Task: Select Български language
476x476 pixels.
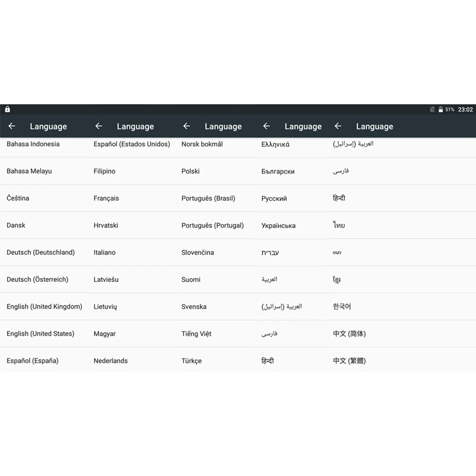Action: click(278, 172)
